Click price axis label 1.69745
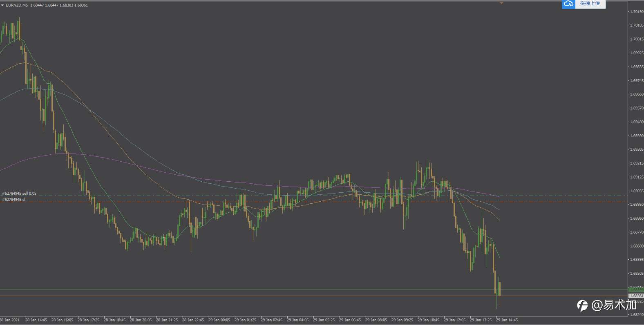 (x=637, y=81)
